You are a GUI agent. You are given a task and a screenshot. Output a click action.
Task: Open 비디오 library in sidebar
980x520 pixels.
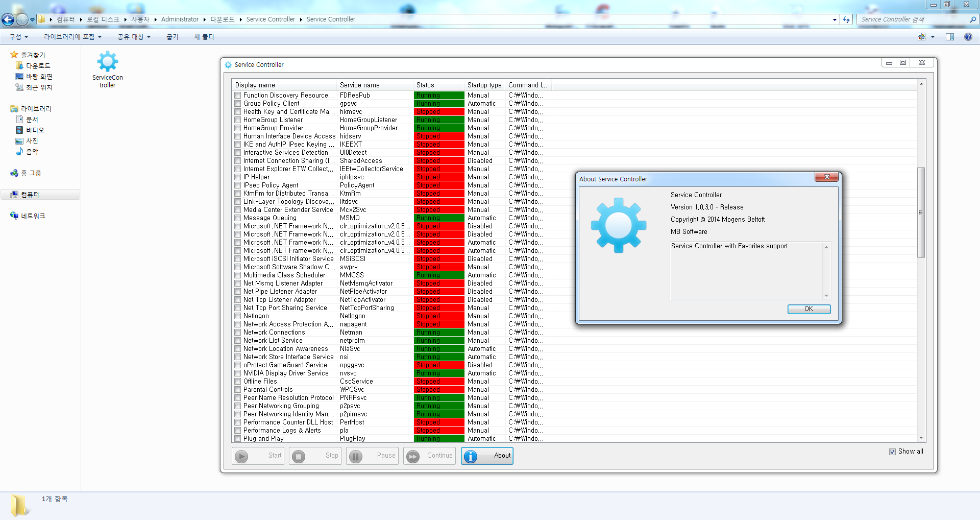click(30, 130)
